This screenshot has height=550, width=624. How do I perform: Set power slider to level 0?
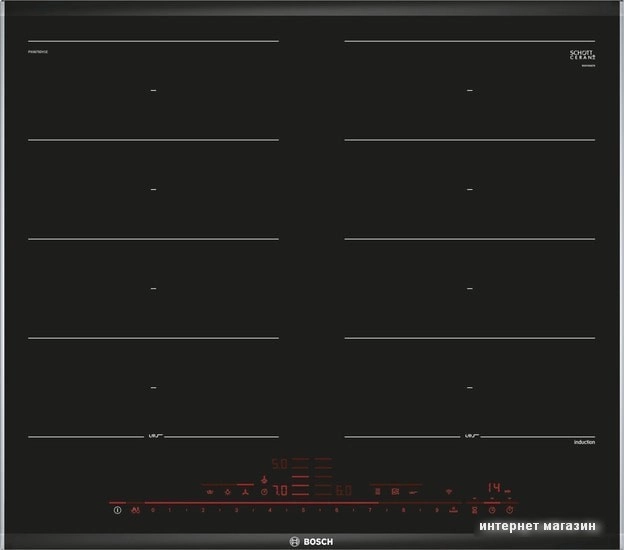point(153,510)
